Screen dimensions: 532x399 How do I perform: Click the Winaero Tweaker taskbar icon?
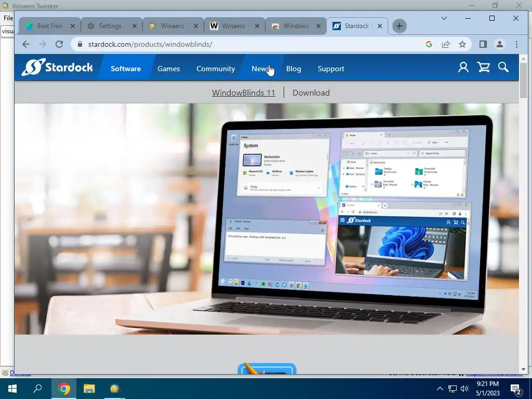[x=115, y=389]
